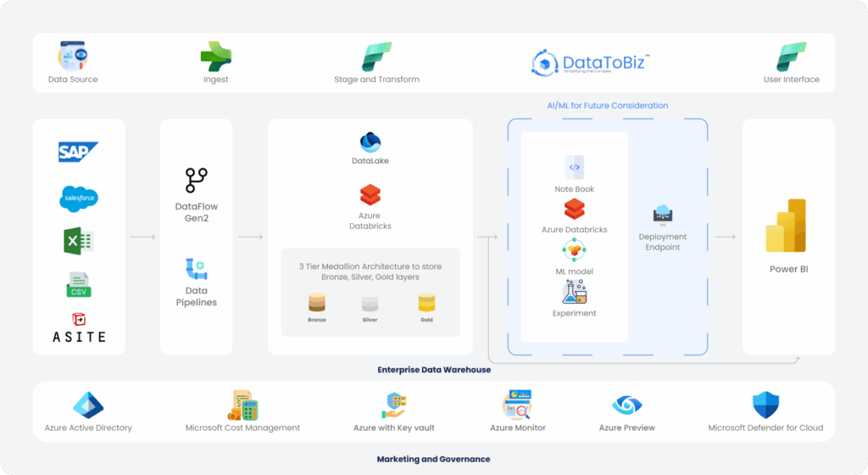Click the green Ingest icon
This screenshot has height=475, width=868.
coord(216,56)
